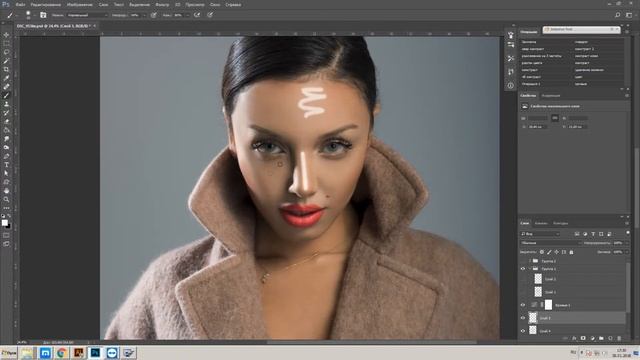Open the brush settings panel icon in options bar
640x360 pixels.
[x=43, y=15]
